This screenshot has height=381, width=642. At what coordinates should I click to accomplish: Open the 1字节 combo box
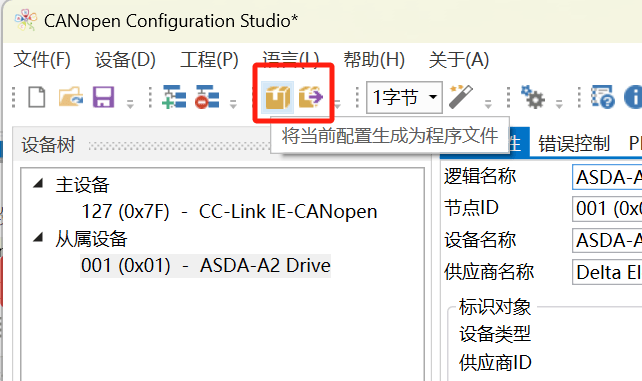tap(404, 97)
